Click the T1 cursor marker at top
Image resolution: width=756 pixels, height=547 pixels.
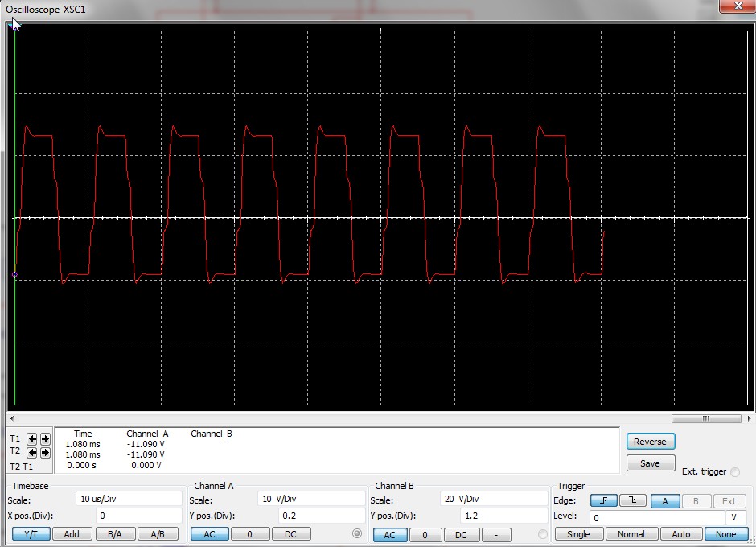click(14, 27)
